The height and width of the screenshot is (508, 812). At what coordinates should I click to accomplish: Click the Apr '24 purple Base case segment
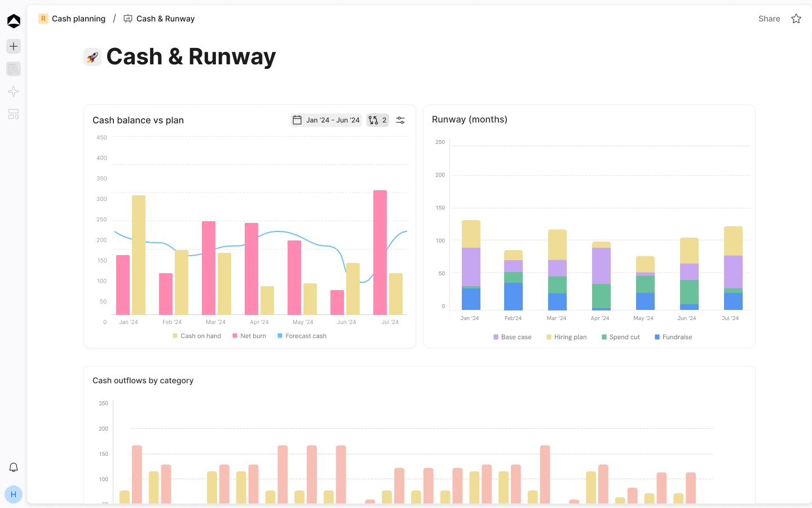pos(601,266)
